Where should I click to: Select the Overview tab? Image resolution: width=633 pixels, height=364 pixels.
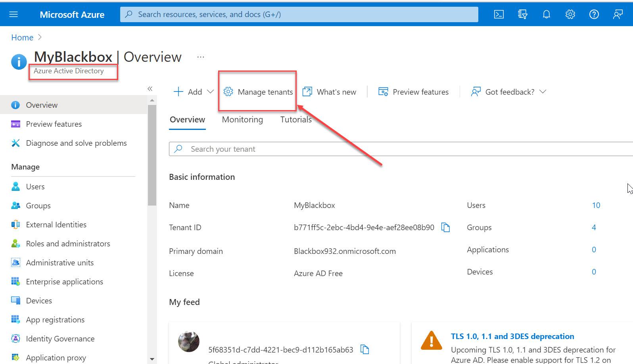[187, 120]
